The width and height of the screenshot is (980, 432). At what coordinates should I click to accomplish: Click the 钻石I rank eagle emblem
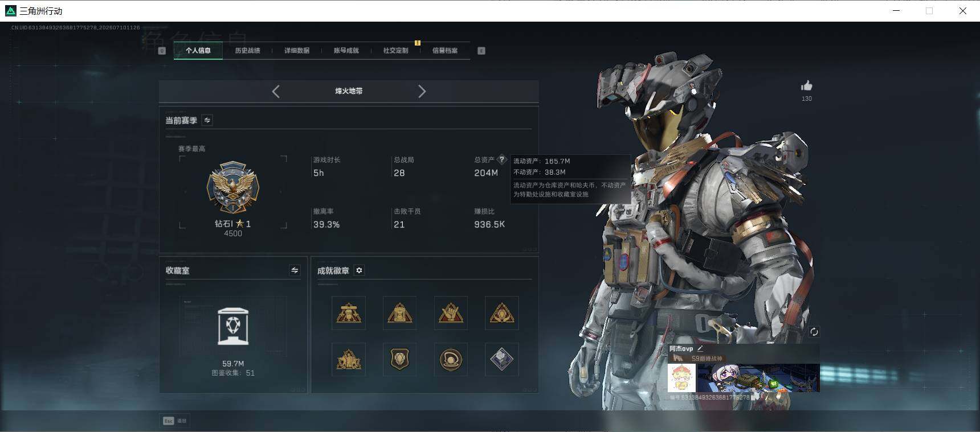pyautogui.click(x=232, y=187)
